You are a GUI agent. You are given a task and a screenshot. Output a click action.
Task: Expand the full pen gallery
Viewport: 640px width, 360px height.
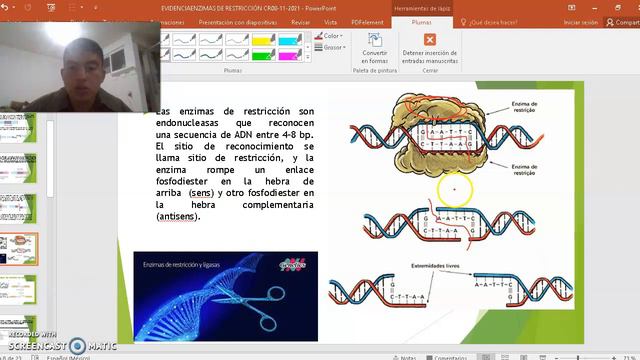click(x=308, y=57)
